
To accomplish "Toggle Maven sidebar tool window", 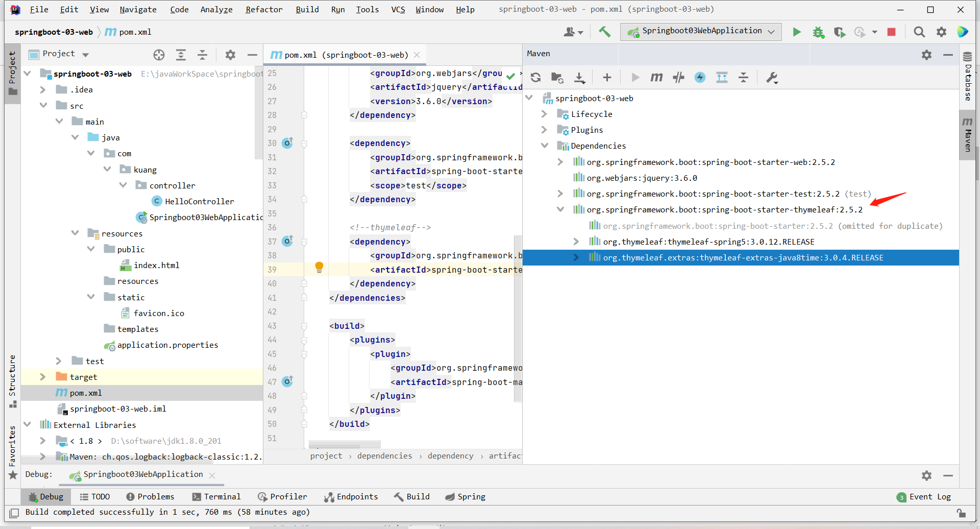I will point(968,135).
